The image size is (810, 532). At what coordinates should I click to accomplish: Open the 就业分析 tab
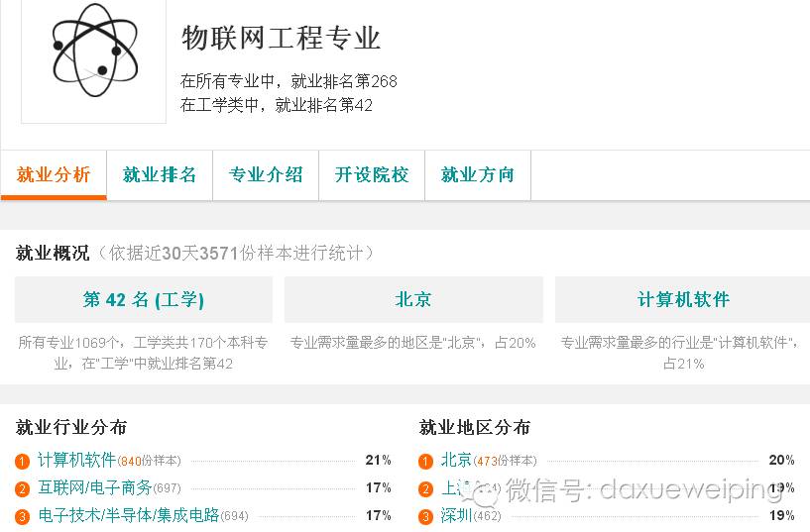(x=54, y=175)
